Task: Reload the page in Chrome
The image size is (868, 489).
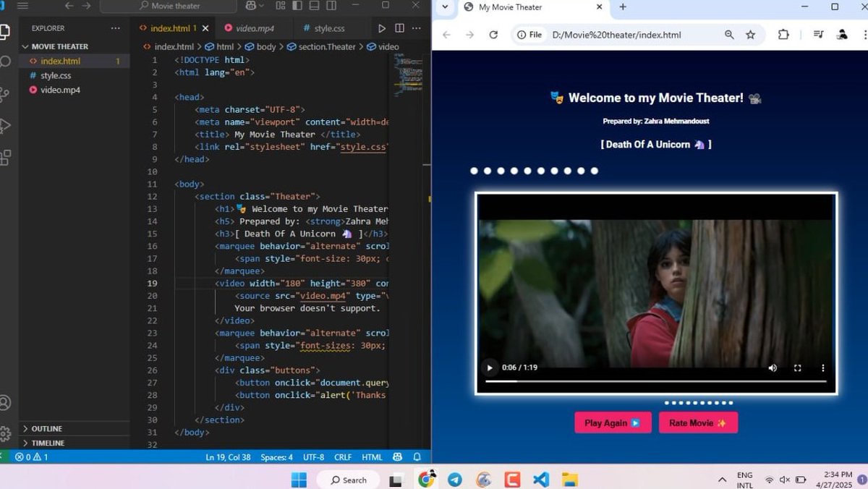Action: tap(493, 35)
